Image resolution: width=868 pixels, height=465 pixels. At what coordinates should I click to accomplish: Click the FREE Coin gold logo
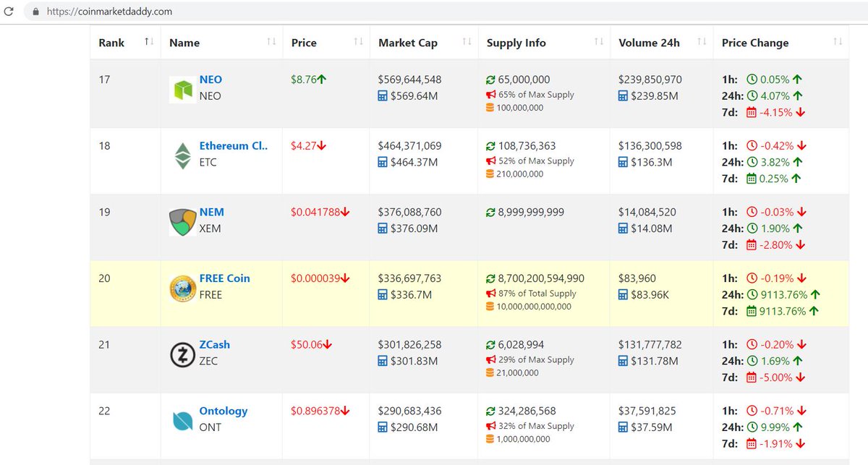pyautogui.click(x=182, y=289)
